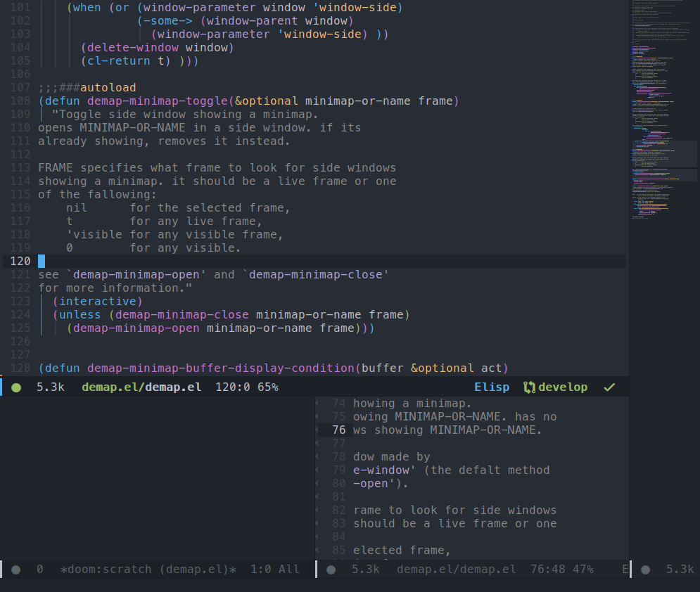700x592 pixels.
Task: Click delete-window on line 104
Action: (132, 48)
